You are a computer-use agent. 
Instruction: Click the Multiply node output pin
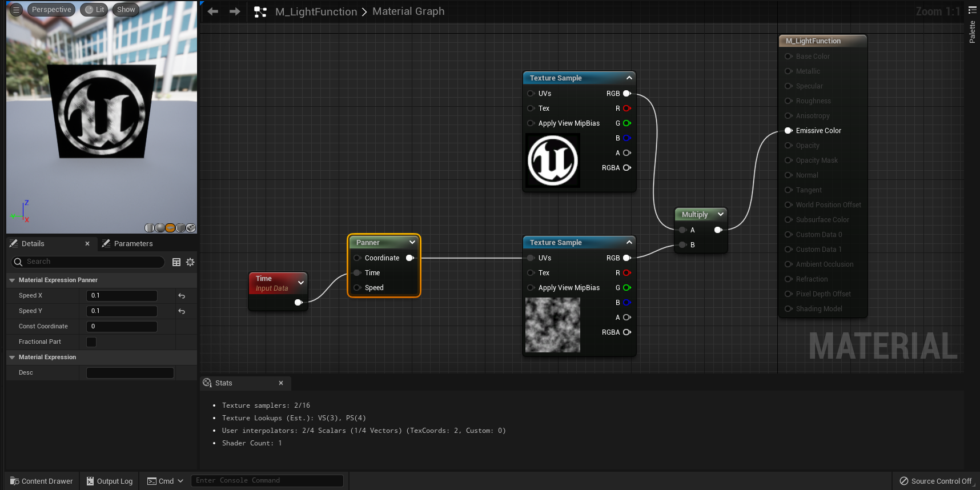(718, 230)
